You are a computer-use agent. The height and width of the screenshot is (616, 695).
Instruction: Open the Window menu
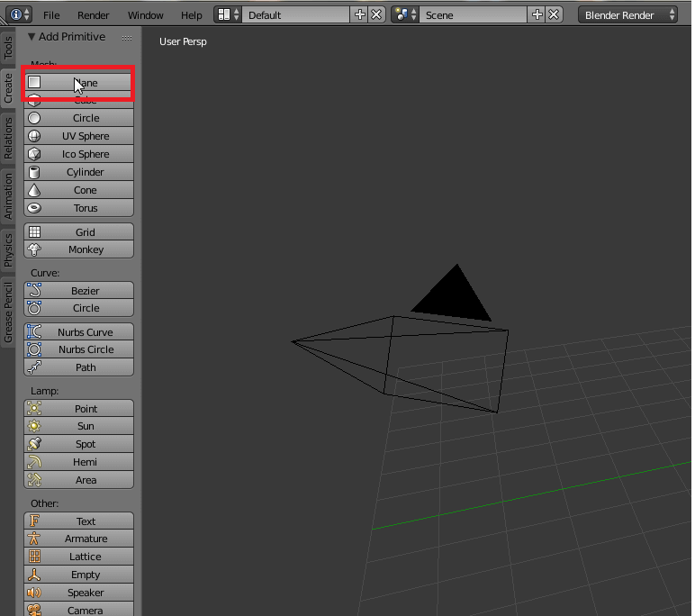[145, 15]
